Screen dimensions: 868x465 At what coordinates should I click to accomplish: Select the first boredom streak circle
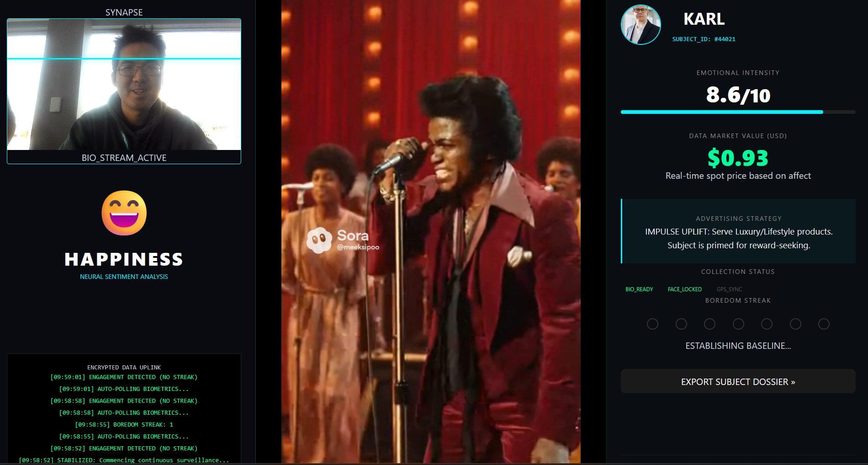[x=652, y=324]
